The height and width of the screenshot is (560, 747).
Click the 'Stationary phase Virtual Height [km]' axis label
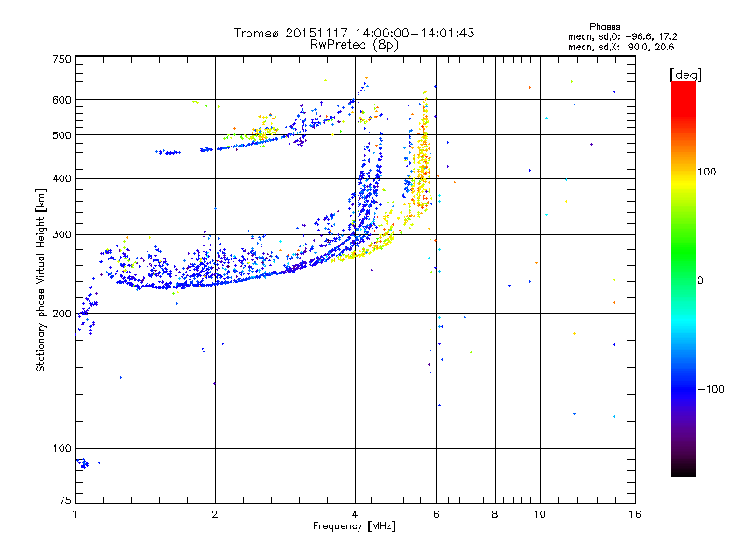41,280
